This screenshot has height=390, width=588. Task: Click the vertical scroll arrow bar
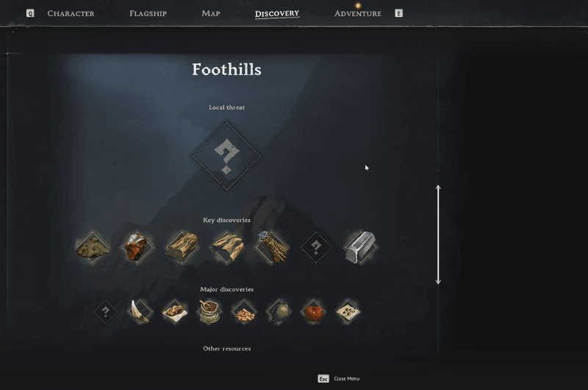(x=438, y=235)
